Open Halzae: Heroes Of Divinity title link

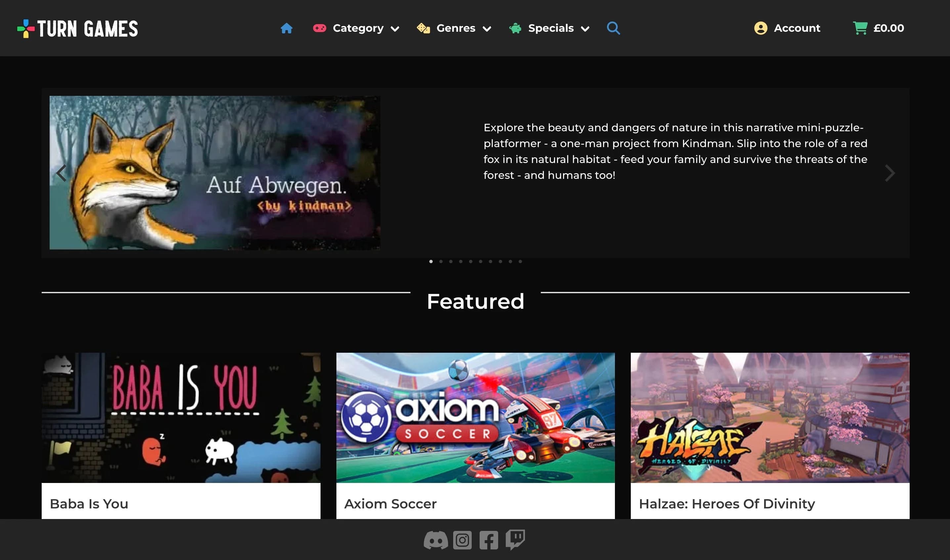pyautogui.click(x=727, y=504)
